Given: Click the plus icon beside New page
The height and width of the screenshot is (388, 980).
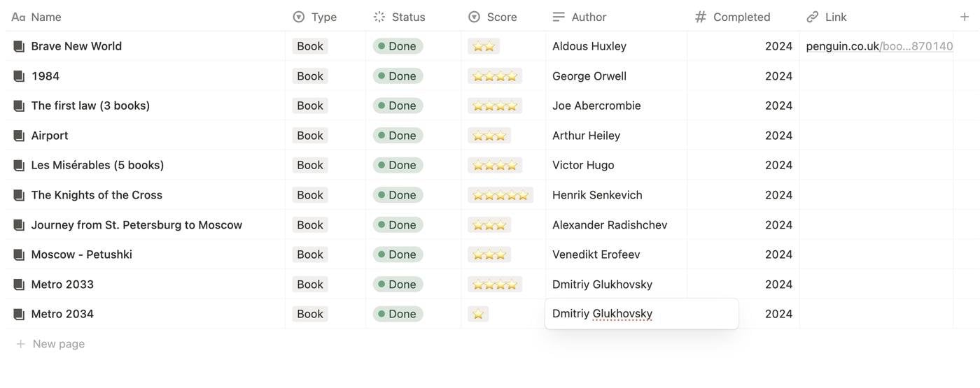Looking at the screenshot, I should (20, 344).
